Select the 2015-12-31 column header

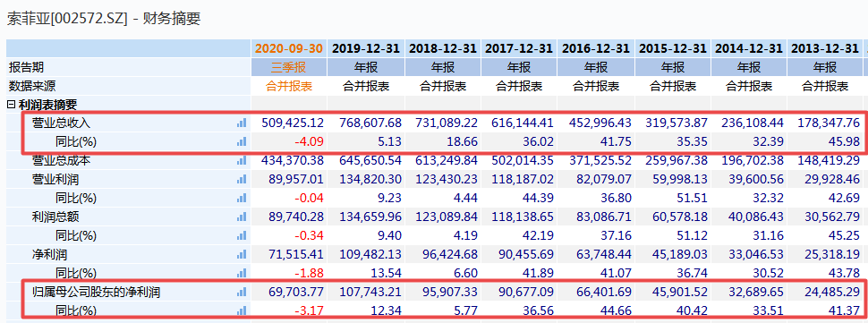[673, 48]
